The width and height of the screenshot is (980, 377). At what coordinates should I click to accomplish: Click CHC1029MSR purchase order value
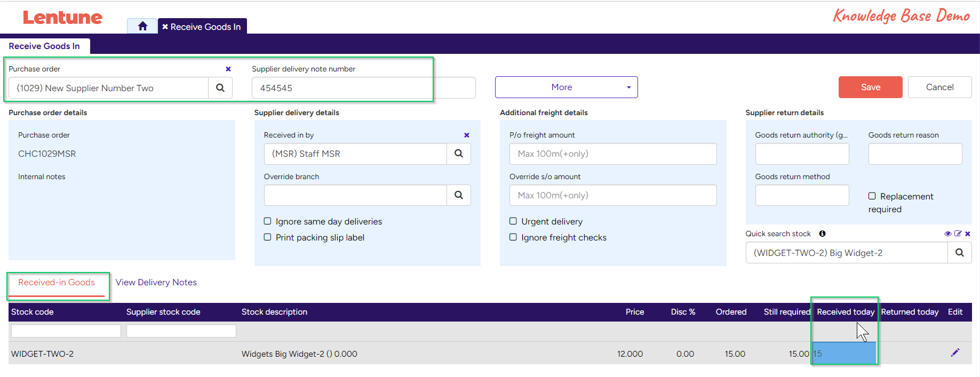click(x=47, y=154)
